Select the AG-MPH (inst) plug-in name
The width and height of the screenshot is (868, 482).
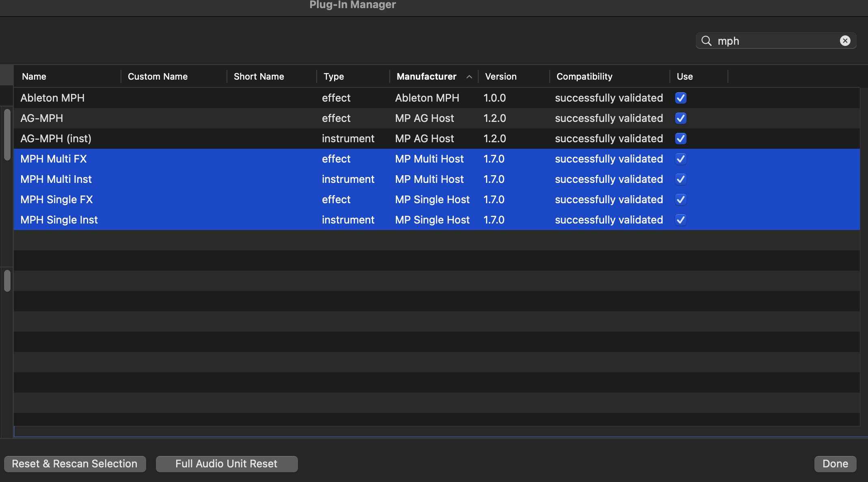(56, 139)
